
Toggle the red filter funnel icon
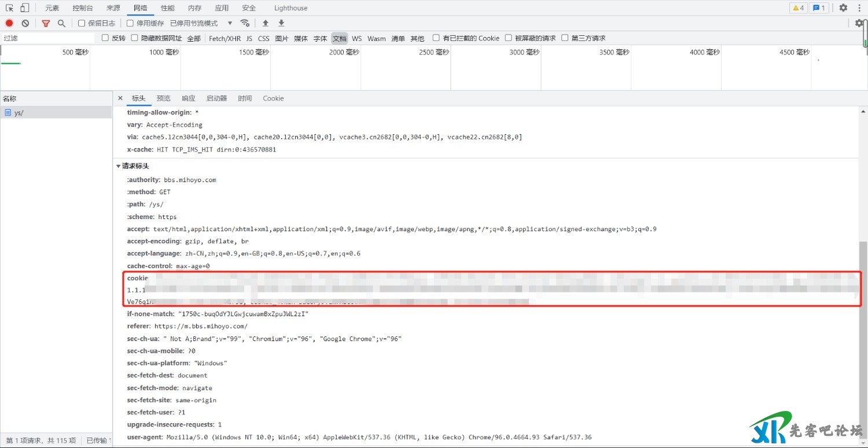(46, 23)
